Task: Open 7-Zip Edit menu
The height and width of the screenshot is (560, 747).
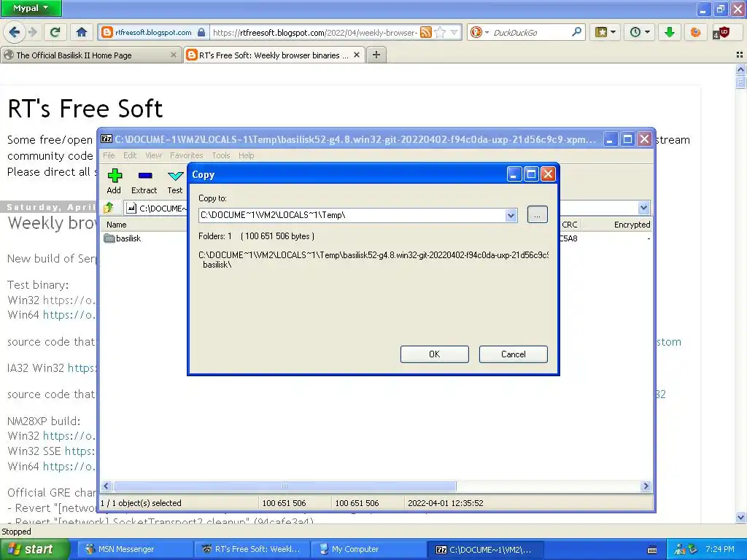Action: coord(130,155)
